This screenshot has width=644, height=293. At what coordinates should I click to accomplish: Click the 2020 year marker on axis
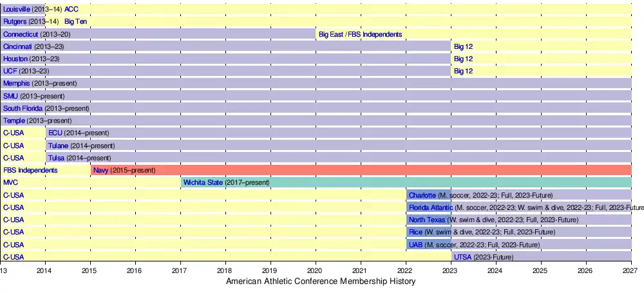315,272
